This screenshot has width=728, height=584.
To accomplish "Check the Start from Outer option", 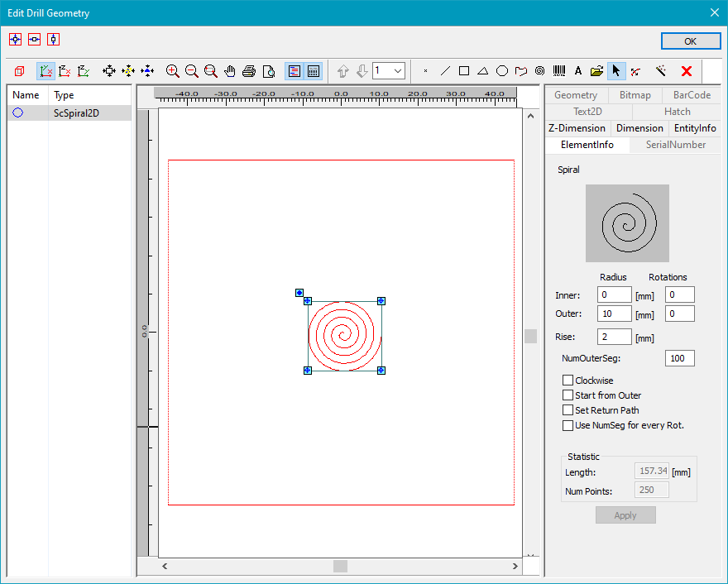I will [568, 395].
